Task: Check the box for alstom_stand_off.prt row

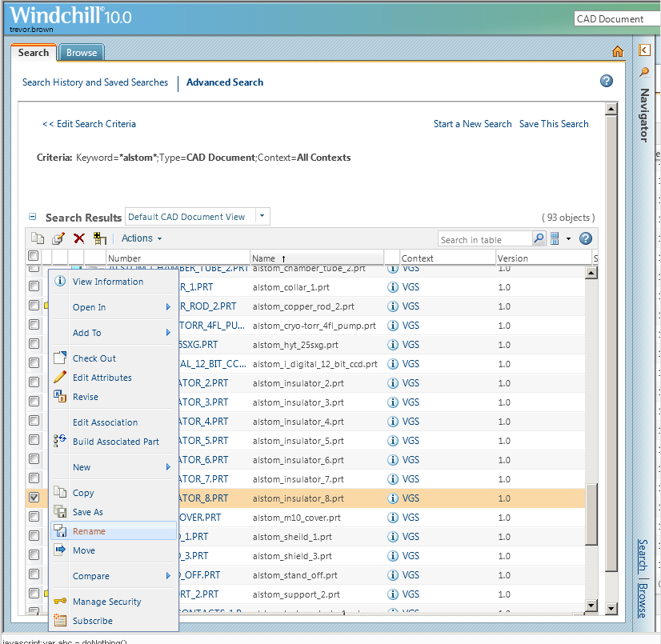Action: tap(34, 574)
